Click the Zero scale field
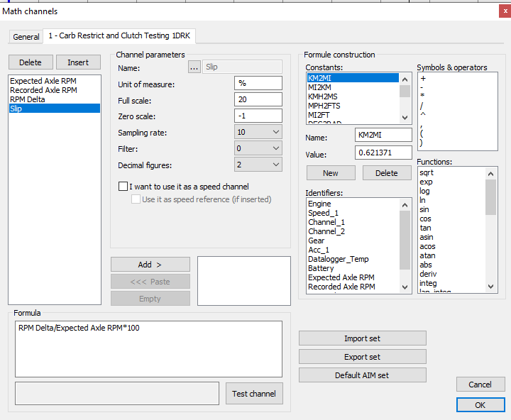511x420 pixels. [x=258, y=116]
